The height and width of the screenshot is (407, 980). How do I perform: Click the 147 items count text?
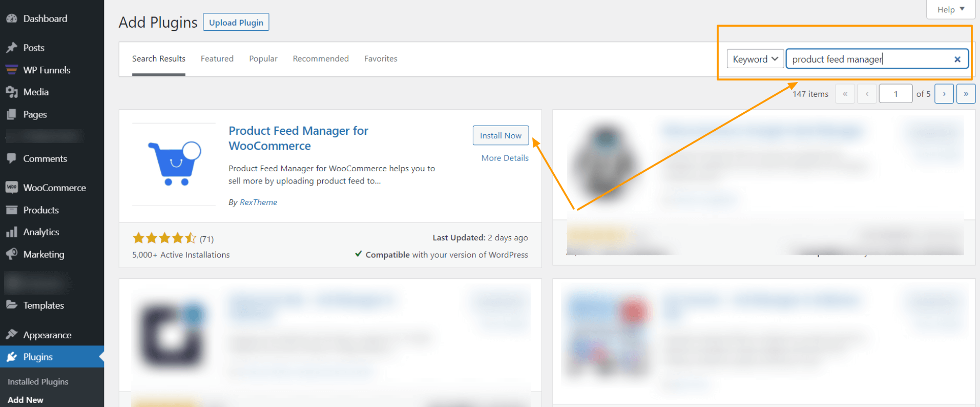pyautogui.click(x=810, y=94)
